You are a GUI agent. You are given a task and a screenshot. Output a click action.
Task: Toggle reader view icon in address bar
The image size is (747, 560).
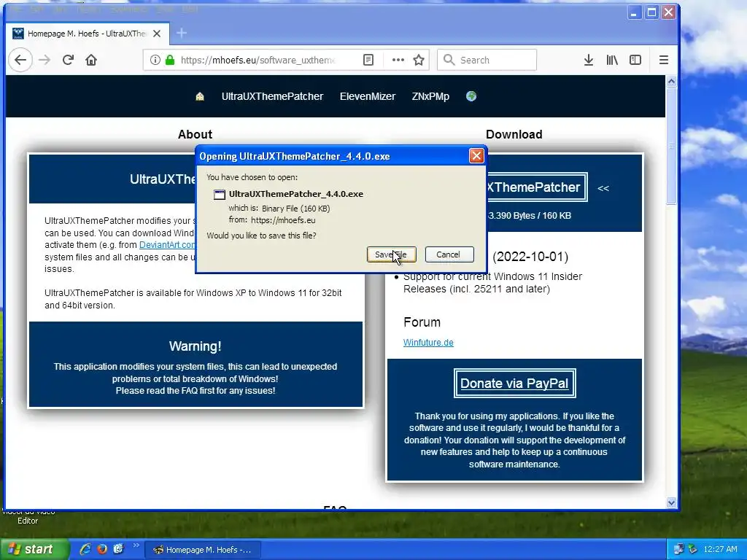point(368,60)
